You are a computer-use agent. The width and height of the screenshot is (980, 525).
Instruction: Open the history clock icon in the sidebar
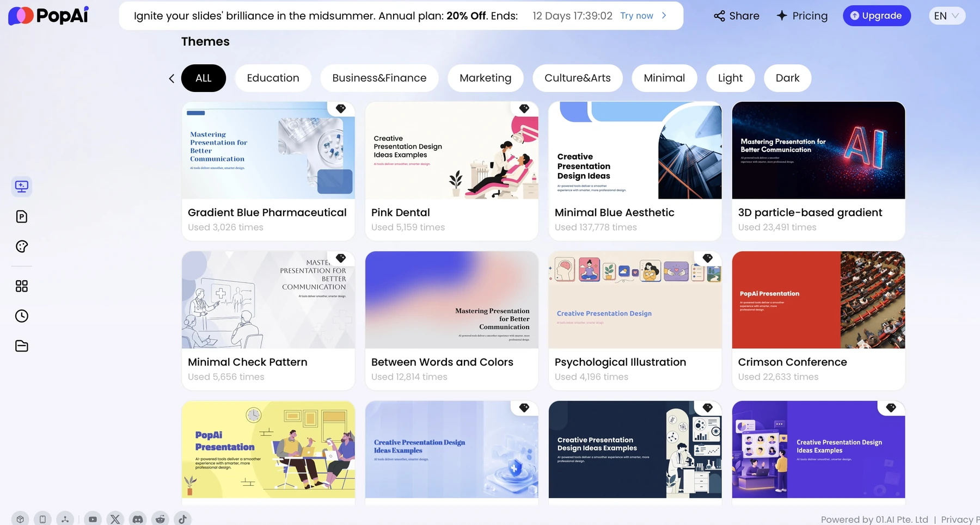[22, 316]
